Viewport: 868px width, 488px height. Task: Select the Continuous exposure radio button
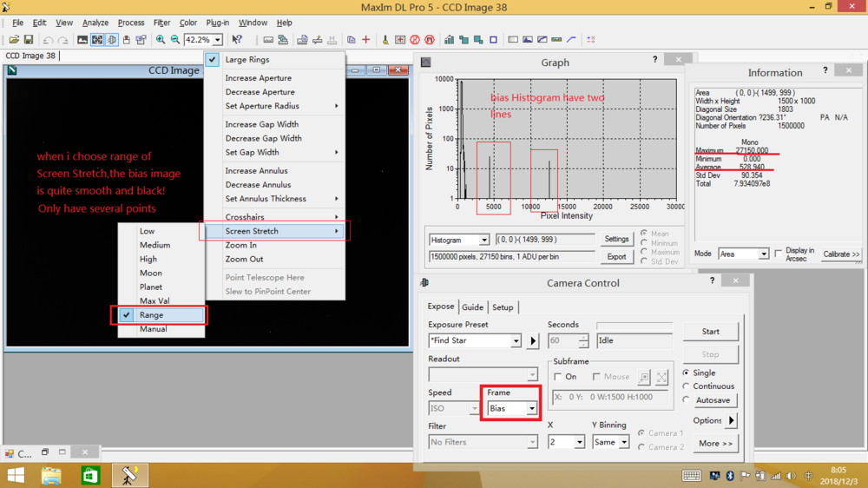click(x=687, y=386)
